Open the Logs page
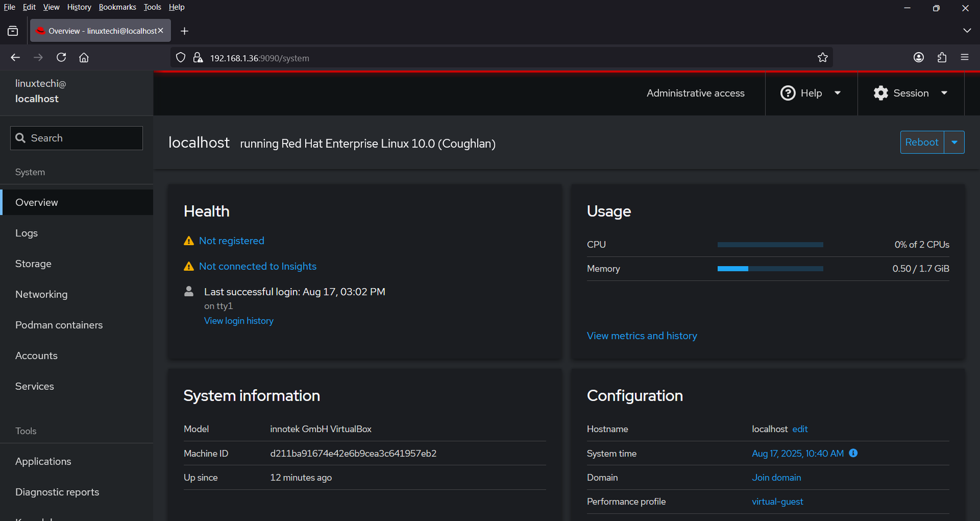980x521 pixels. point(77,233)
